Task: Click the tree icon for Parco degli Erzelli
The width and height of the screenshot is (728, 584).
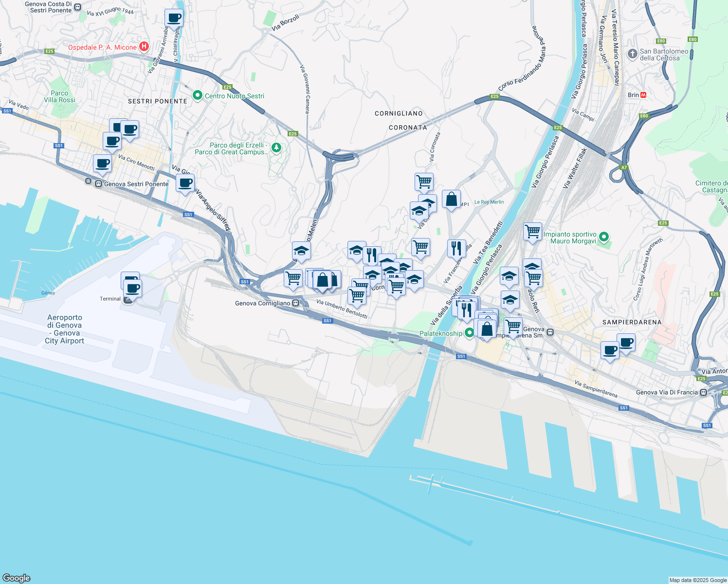Action: [x=276, y=148]
